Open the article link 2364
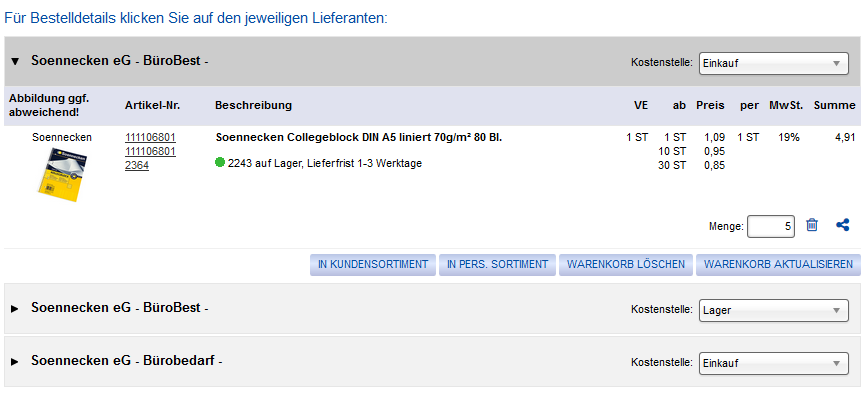866x394 pixels. tap(136, 165)
